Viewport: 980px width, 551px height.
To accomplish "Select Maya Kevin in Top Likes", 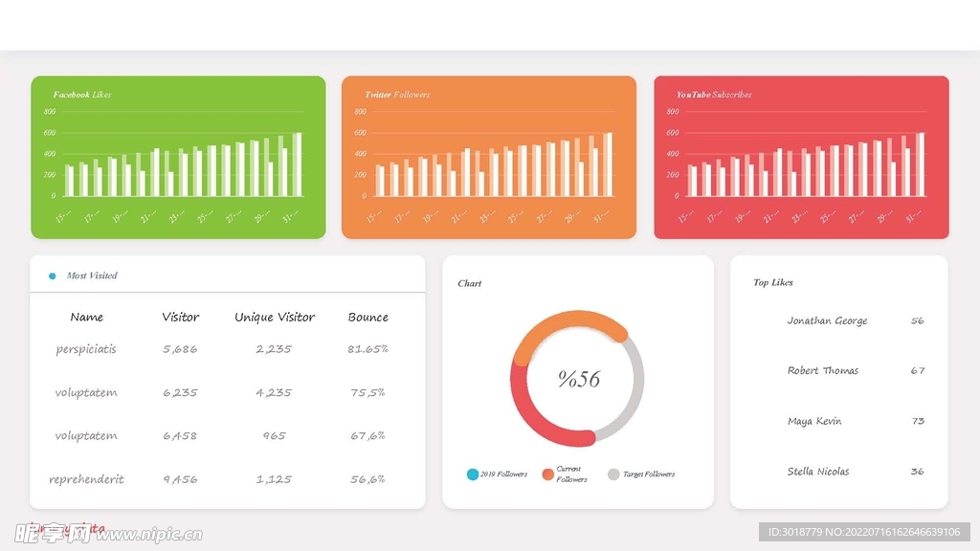I will coord(814,422).
